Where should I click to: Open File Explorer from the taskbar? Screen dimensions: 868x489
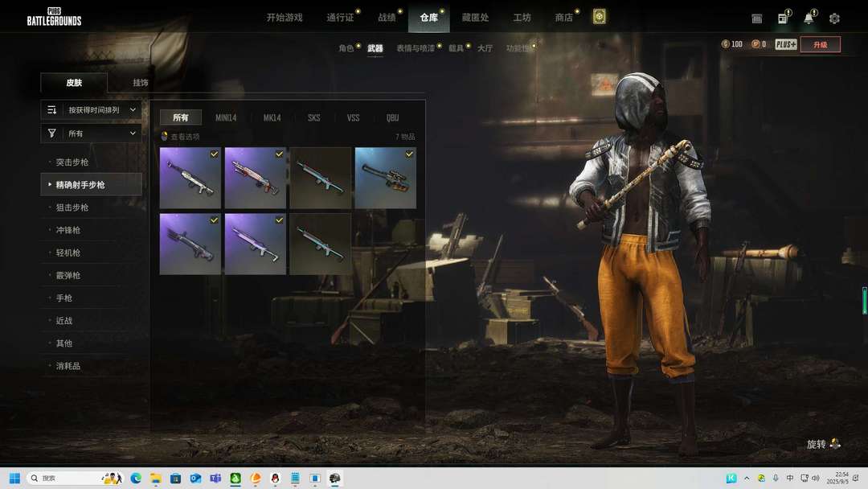point(156,478)
